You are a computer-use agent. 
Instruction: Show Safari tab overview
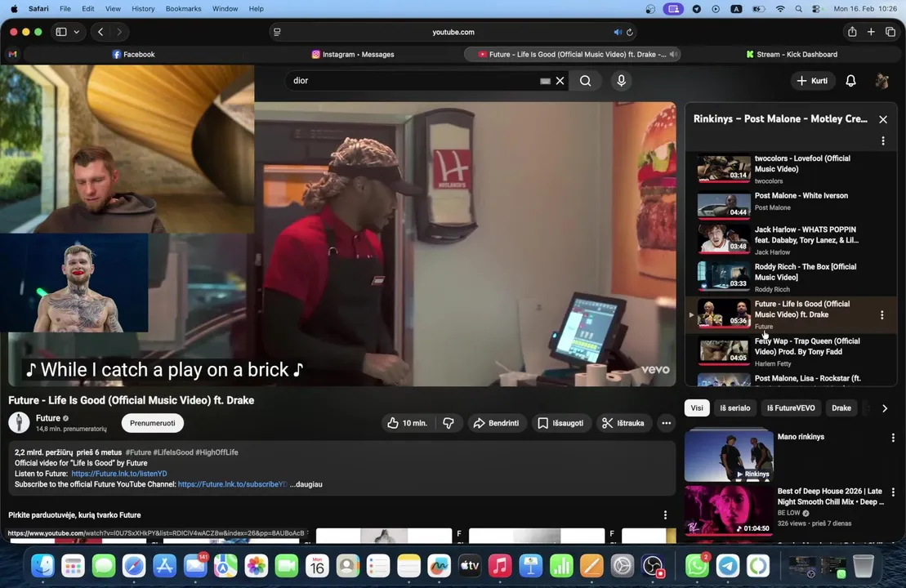[x=890, y=33]
